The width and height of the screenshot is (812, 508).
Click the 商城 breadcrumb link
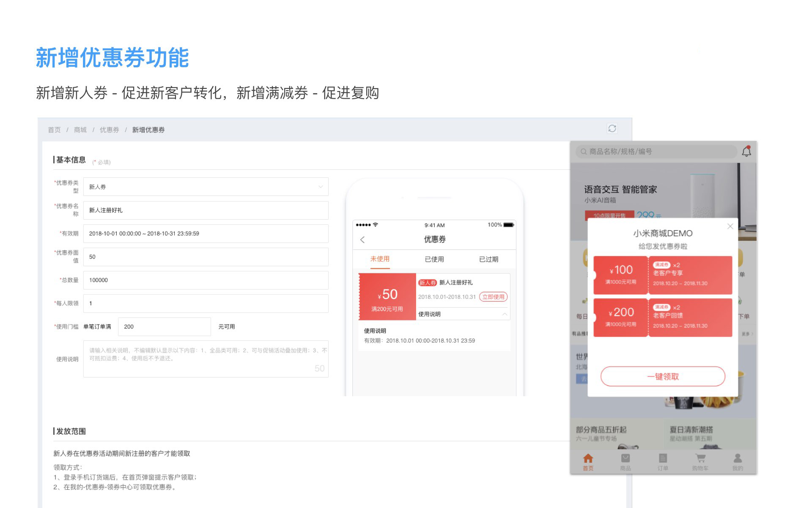click(80, 130)
